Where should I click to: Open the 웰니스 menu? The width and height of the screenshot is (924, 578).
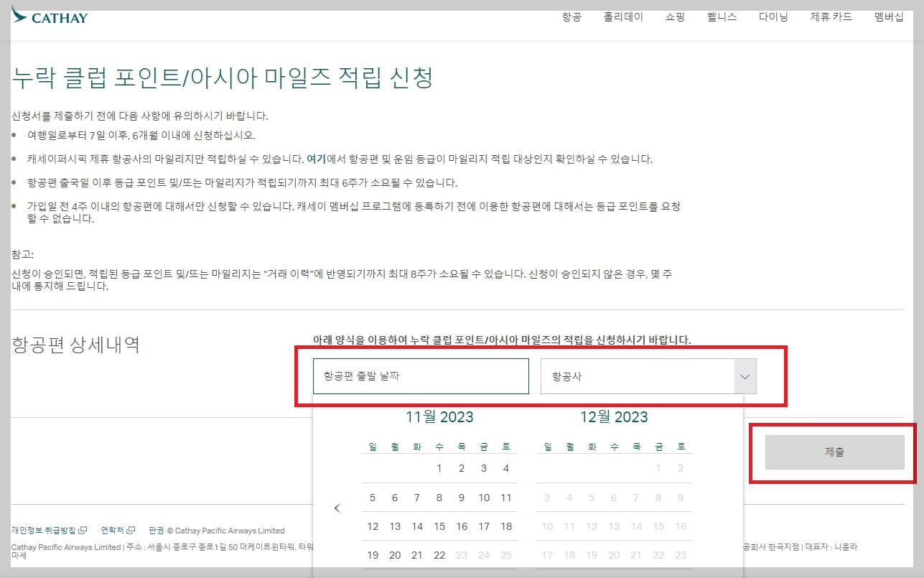point(722,17)
